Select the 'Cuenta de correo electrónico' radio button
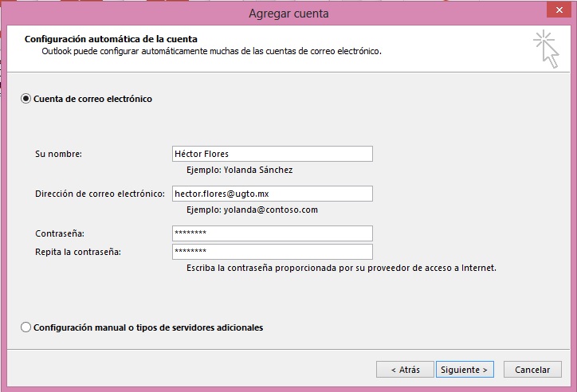This screenshot has height=392, width=577. pyautogui.click(x=26, y=99)
